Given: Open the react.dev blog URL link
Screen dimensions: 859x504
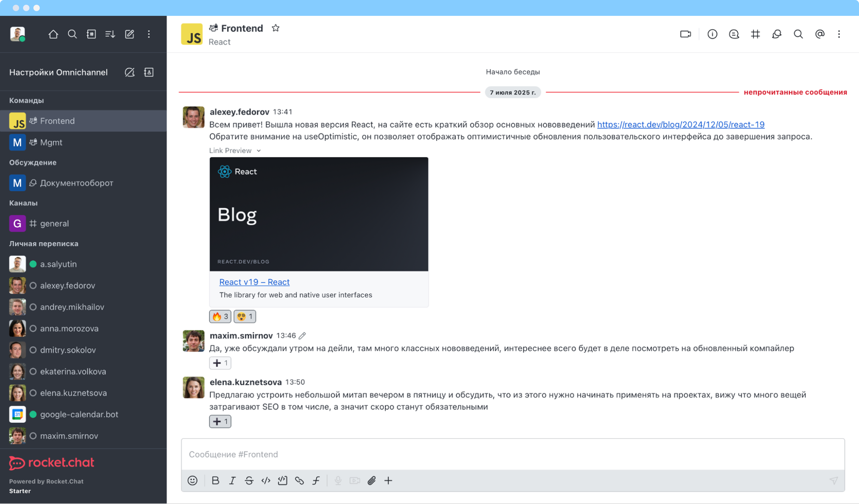Looking at the screenshot, I should [x=681, y=125].
